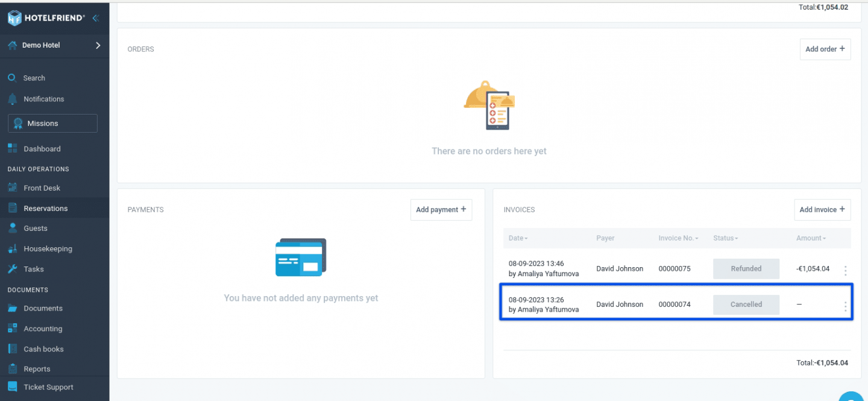This screenshot has height=401, width=868.
Task: Click the Add order button
Action: point(825,49)
